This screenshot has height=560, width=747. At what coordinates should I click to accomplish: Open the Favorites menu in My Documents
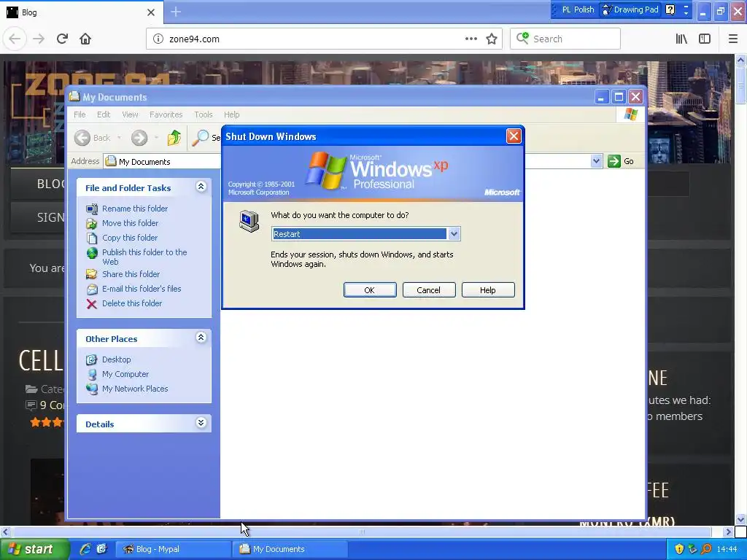tap(166, 114)
